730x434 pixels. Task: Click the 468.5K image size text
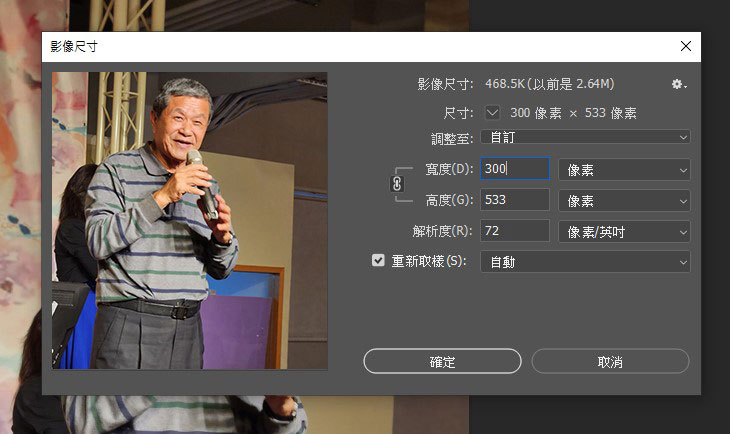pyautogui.click(x=549, y=84)
